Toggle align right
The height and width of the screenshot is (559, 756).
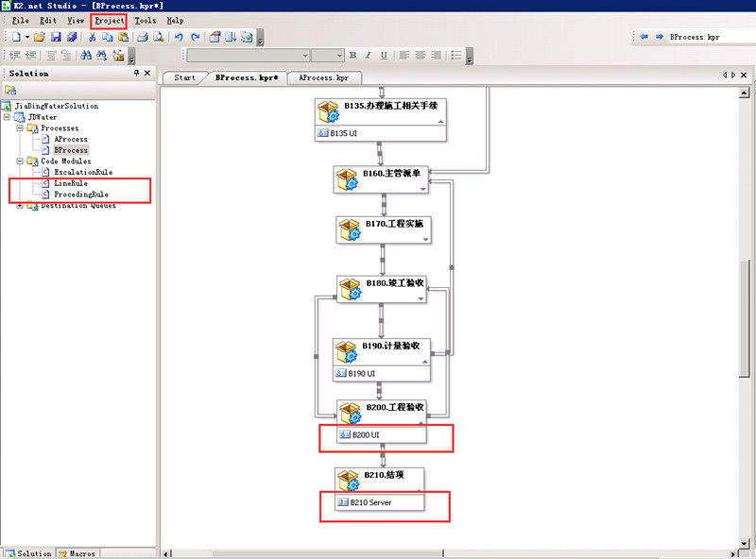click(436, 55)
